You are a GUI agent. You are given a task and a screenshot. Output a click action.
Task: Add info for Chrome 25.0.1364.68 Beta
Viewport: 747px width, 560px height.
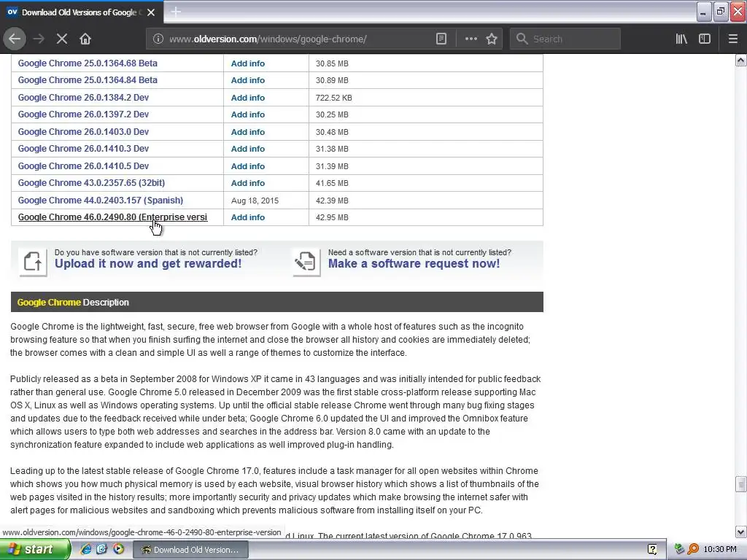(248, 63)
